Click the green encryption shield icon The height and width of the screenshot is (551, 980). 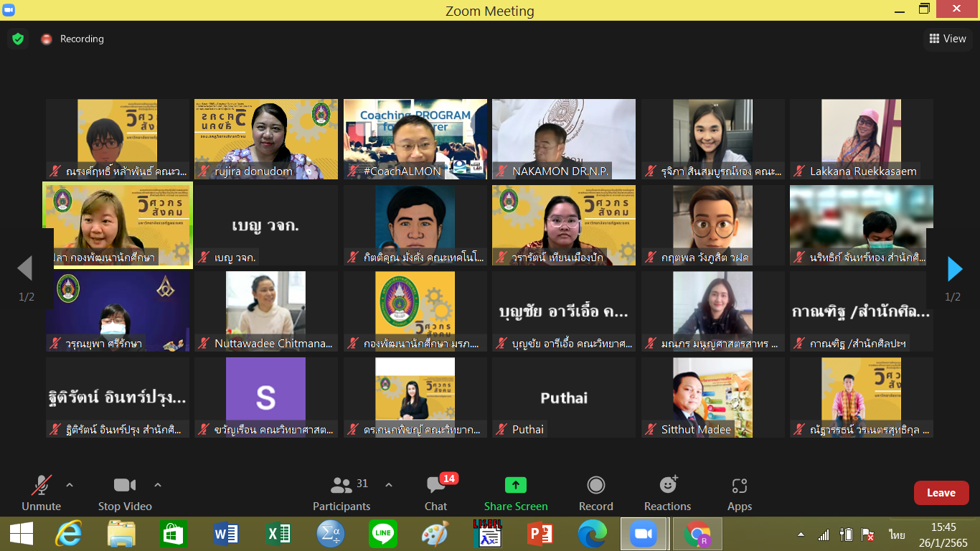(x=18, y=39)
